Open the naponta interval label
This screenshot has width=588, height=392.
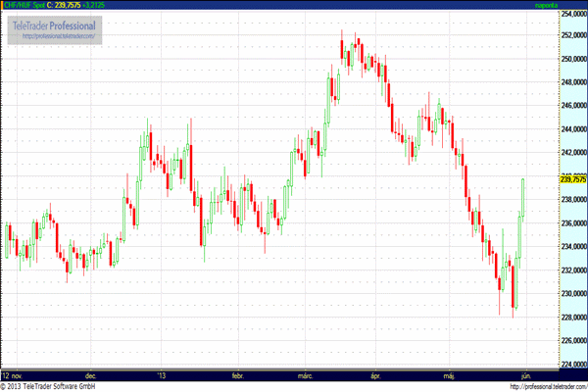click(544, 5)
